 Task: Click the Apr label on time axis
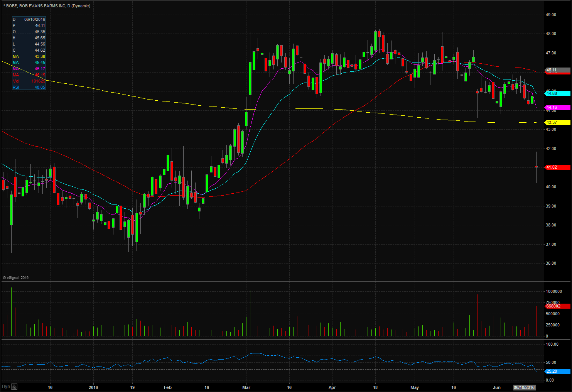332,387
